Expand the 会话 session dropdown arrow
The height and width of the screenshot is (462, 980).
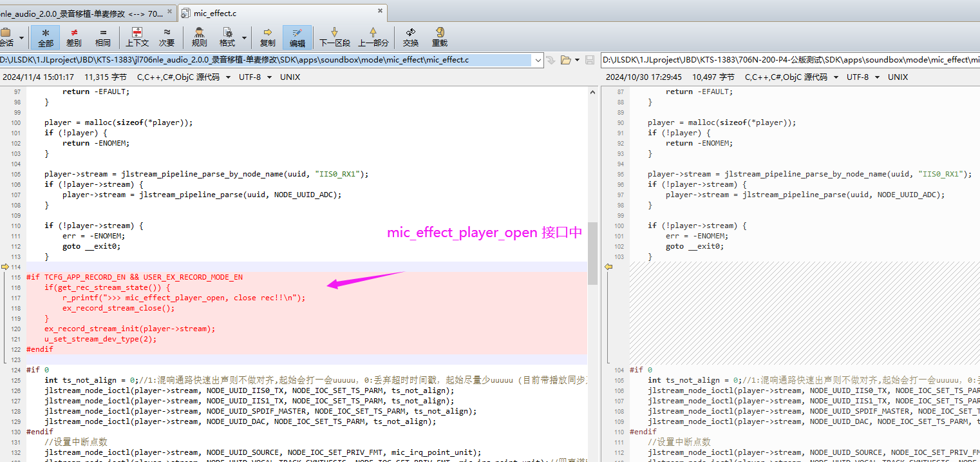(21, 37)
